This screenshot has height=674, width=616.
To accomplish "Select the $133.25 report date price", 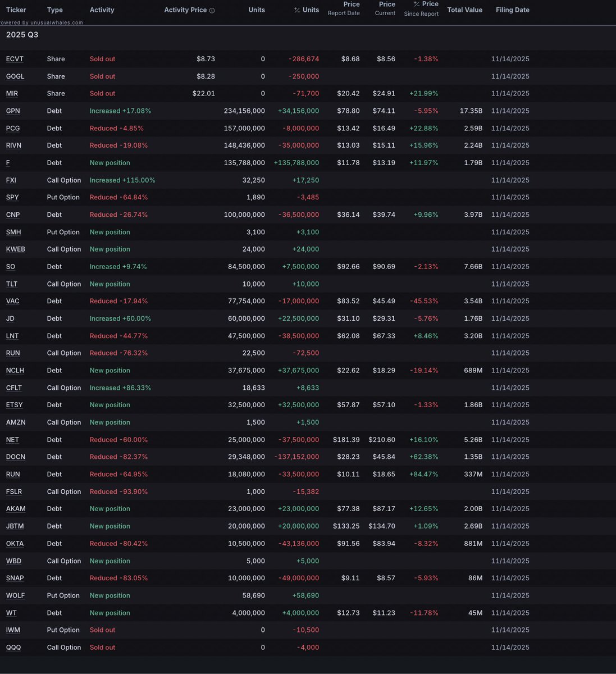I will (x=346, y=526).
